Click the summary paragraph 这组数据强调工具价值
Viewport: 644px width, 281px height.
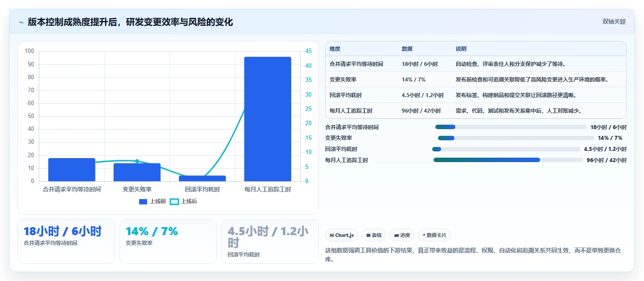(473, 255)
